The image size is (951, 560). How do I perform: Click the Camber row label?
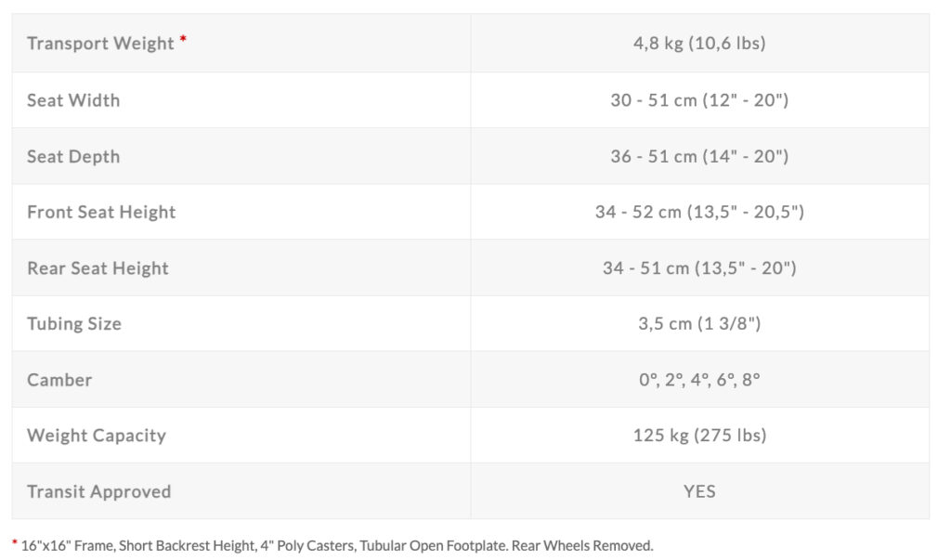tap(59, 380)
